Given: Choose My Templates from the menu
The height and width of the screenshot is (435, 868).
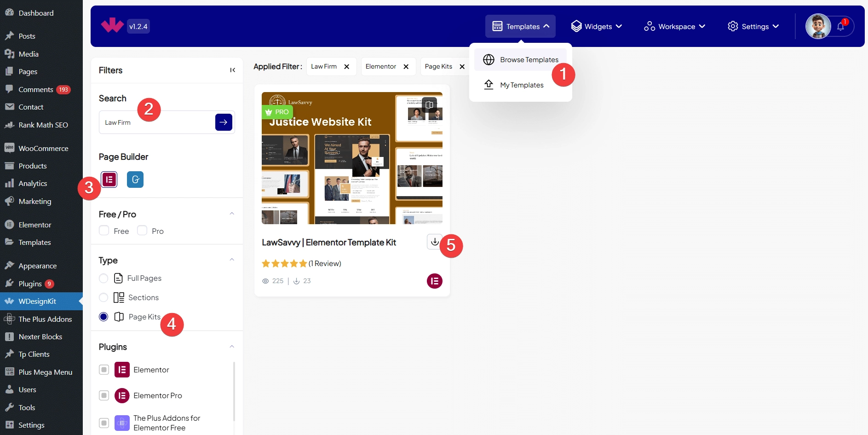Looking at the screenshot, I should [x=521, y=85].
